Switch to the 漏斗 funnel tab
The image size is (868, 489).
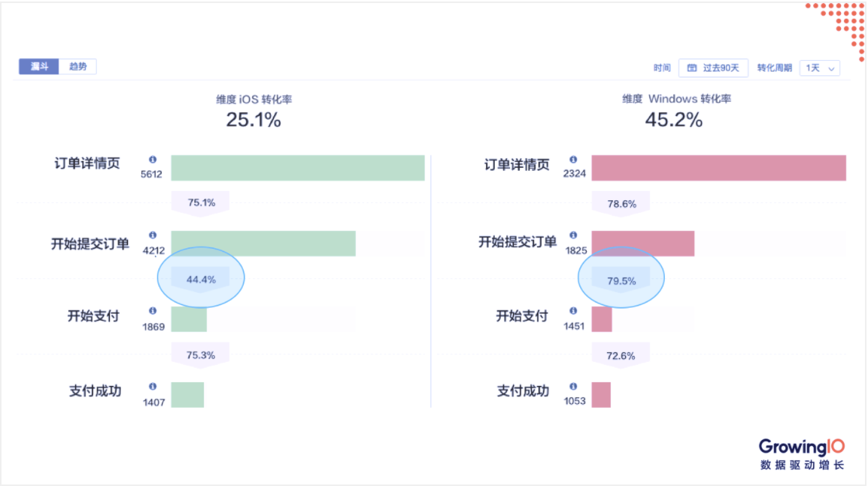pyautogui.click(x=39, y=67)
